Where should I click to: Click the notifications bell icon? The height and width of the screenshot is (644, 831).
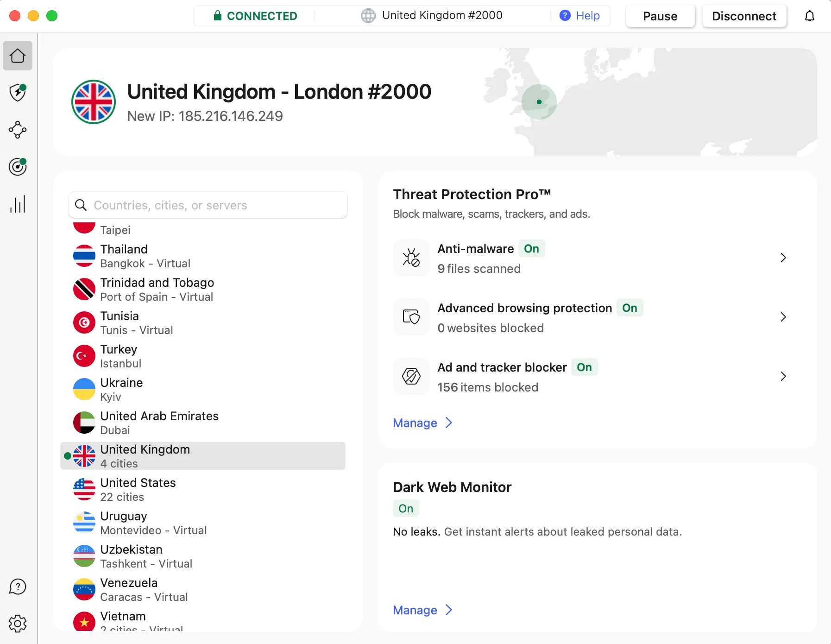(809, 16)
